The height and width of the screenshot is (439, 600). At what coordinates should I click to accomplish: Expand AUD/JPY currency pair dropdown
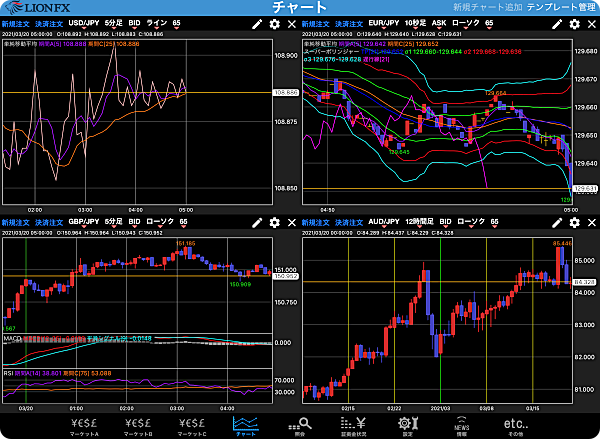click(384, 222)
